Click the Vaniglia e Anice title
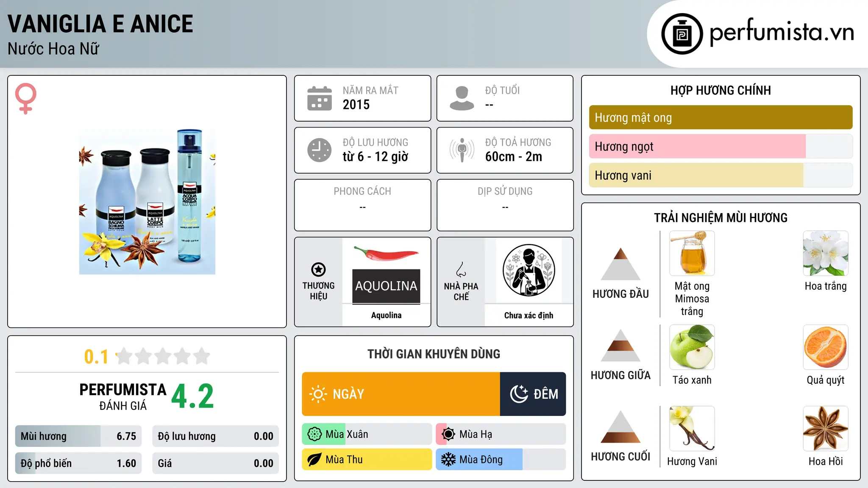This screenshot has height=488, width=868. click(100, 24)
